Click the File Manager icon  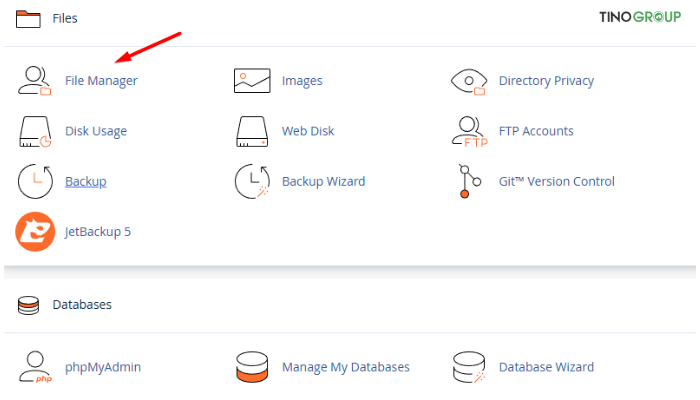pyautogui.click(x=35, y=81)
